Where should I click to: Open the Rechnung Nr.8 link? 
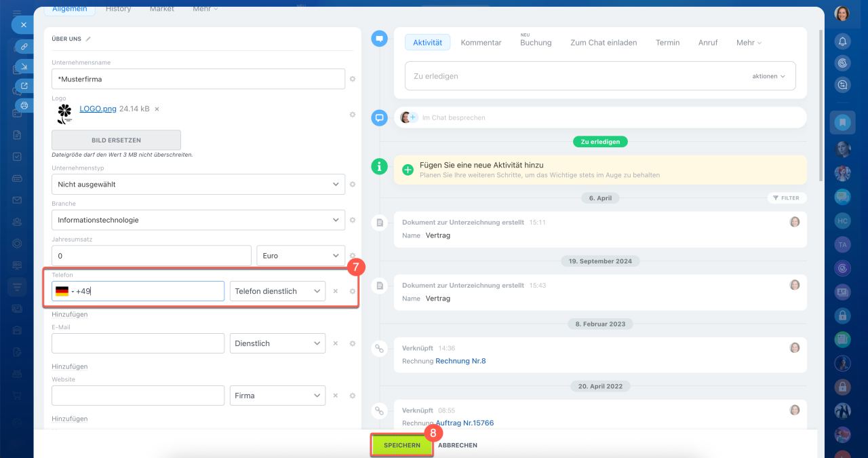[x=460, y=361]
